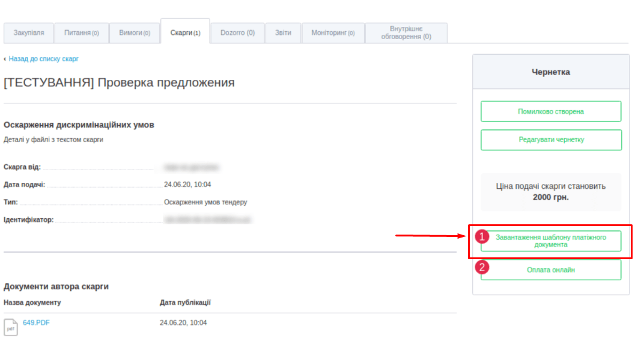Click the PDF file icon beside 649.PDF
644x356 pixels.
[x=11, y=327]
